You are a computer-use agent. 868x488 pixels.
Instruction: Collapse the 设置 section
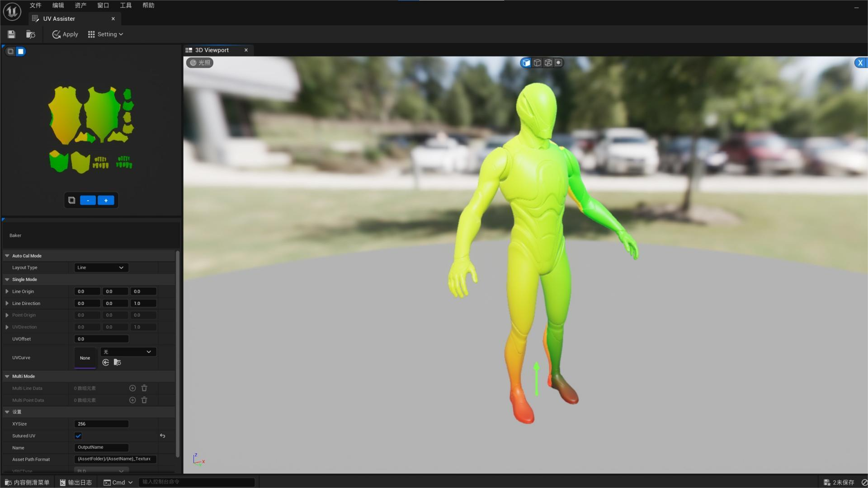[x=7, y=412]
